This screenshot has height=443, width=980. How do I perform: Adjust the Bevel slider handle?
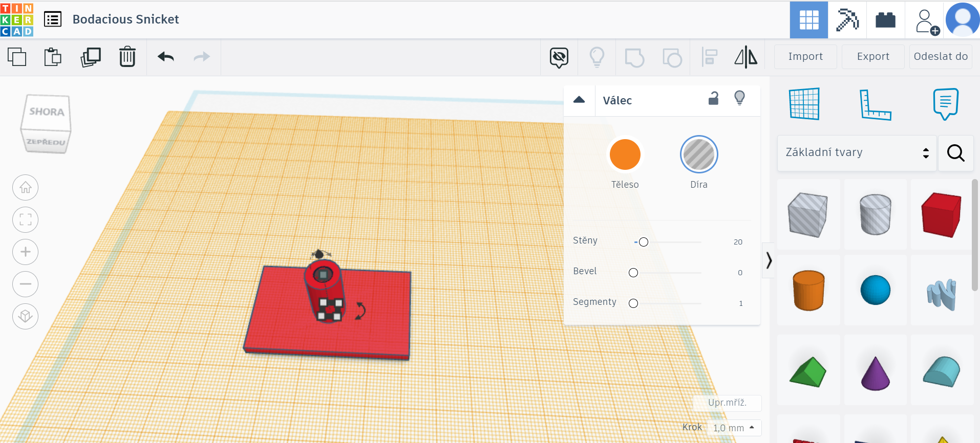click(x=633, y=273)
